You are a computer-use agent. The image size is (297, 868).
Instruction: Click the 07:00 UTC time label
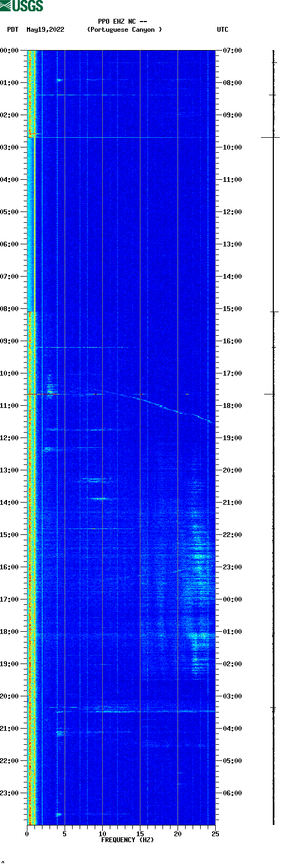[232, 51]
